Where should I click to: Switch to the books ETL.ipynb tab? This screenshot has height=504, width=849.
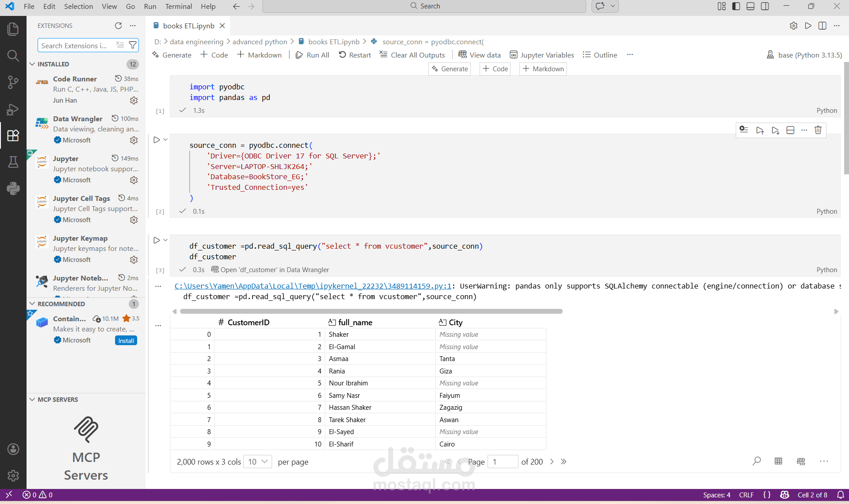(188, 26)
